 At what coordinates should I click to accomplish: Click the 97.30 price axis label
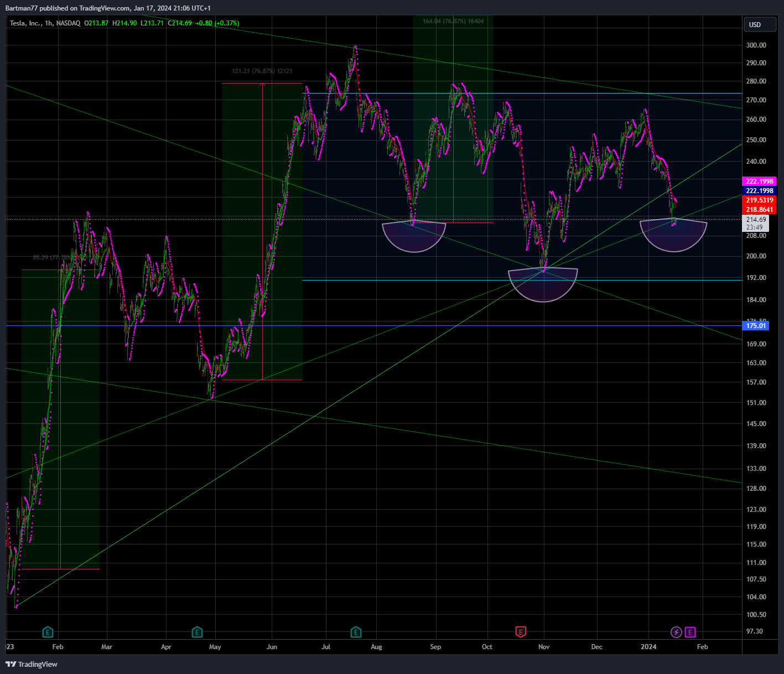point(755,631)
